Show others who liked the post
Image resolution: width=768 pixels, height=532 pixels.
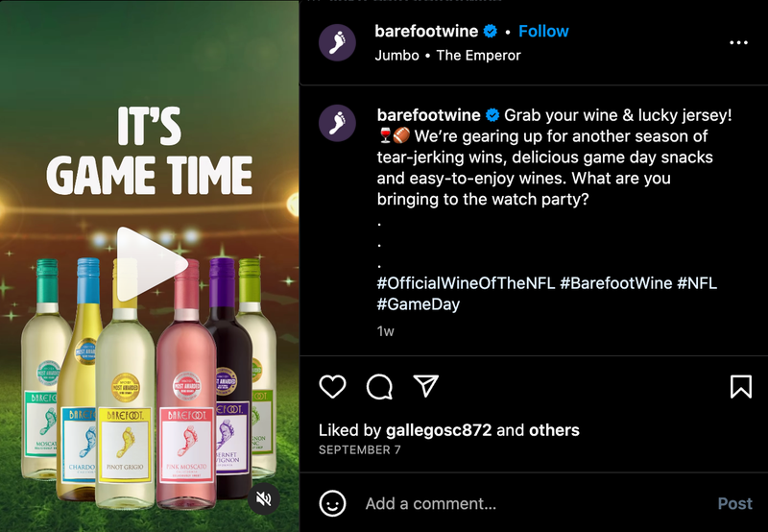(554, 430)
